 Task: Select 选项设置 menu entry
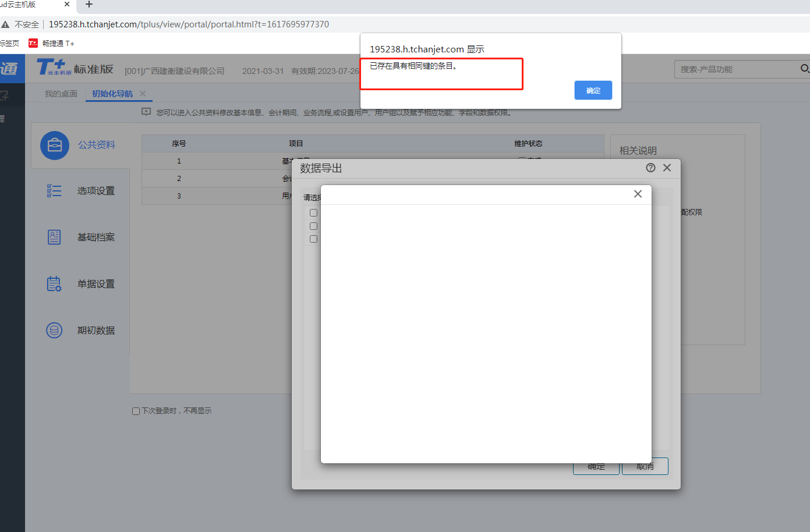coord(96,191)
